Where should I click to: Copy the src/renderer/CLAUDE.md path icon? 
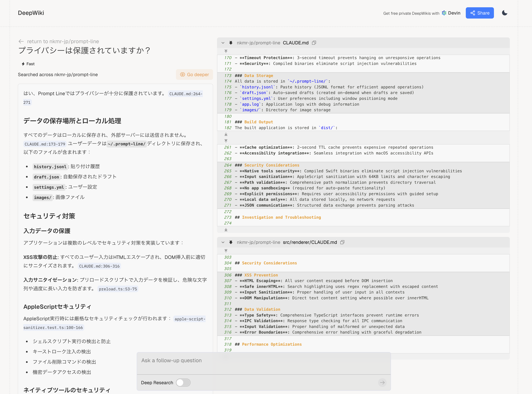point(342,242)
